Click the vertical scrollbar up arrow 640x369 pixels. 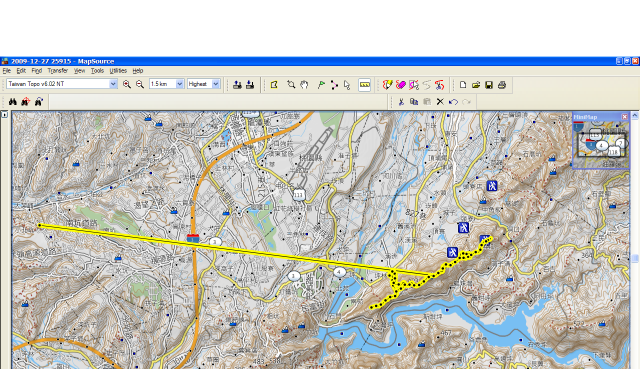pos(635,116)
